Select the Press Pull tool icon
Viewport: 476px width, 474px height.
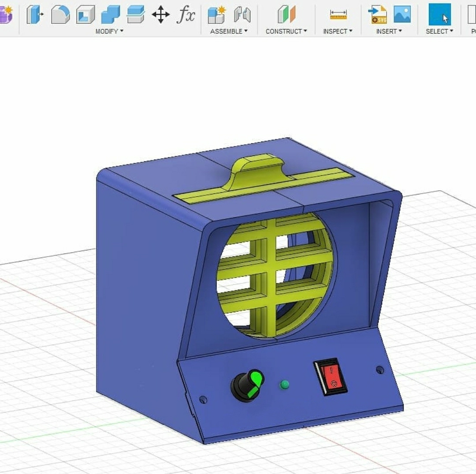coord(35,14)
